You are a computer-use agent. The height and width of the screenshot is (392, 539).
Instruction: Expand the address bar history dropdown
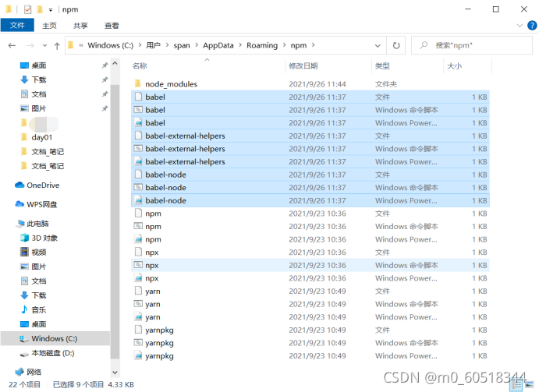coord(378,46)
